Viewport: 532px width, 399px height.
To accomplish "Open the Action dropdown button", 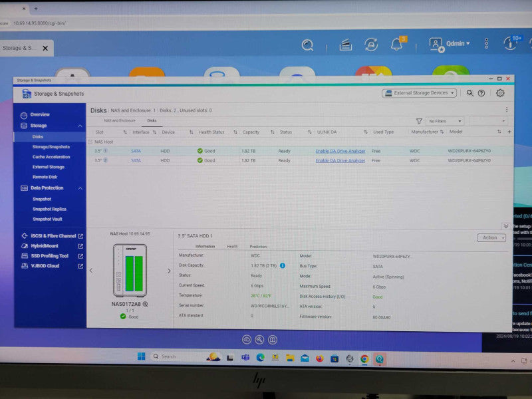I will [491, 238].
